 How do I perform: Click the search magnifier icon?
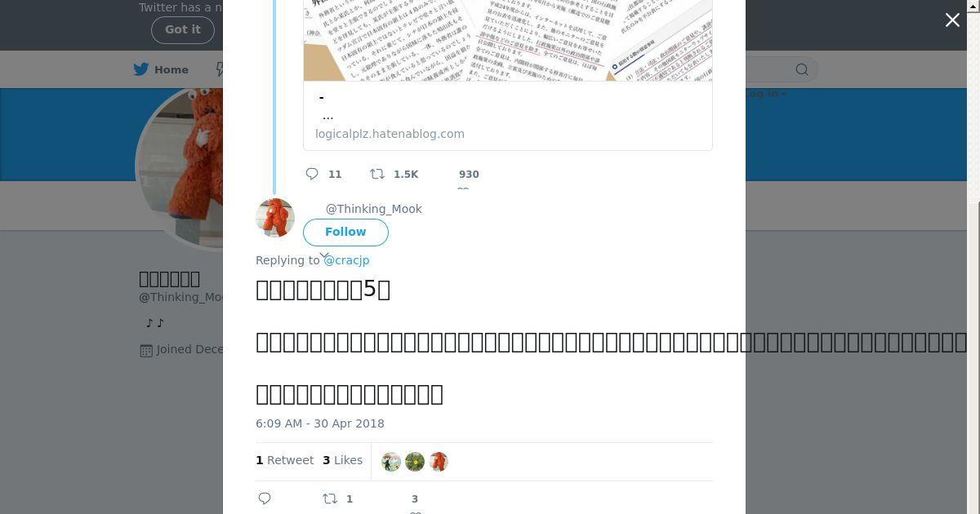click(x=802, y=70)
